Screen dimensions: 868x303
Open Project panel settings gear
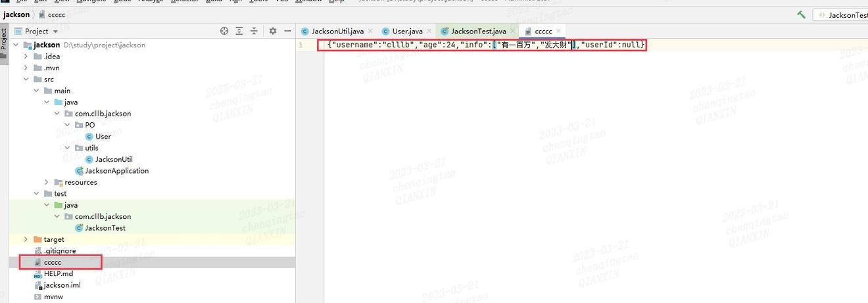click(272, 31)
